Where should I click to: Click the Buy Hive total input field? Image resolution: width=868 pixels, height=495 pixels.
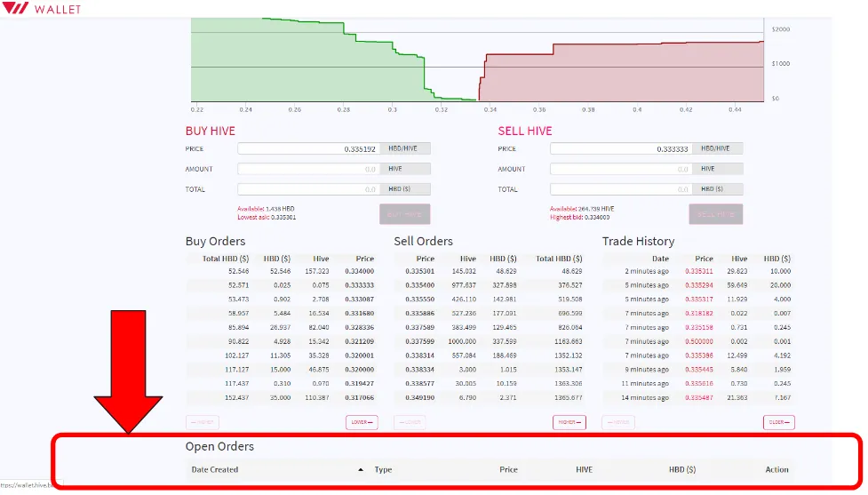pos(308,188)
